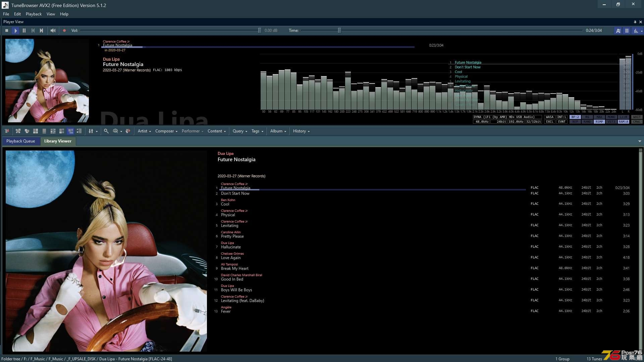The image size is (644, 362).
Task: Select the four-grid thumbnail view icon
Action: pyautogui.click(x=36, y=131)
